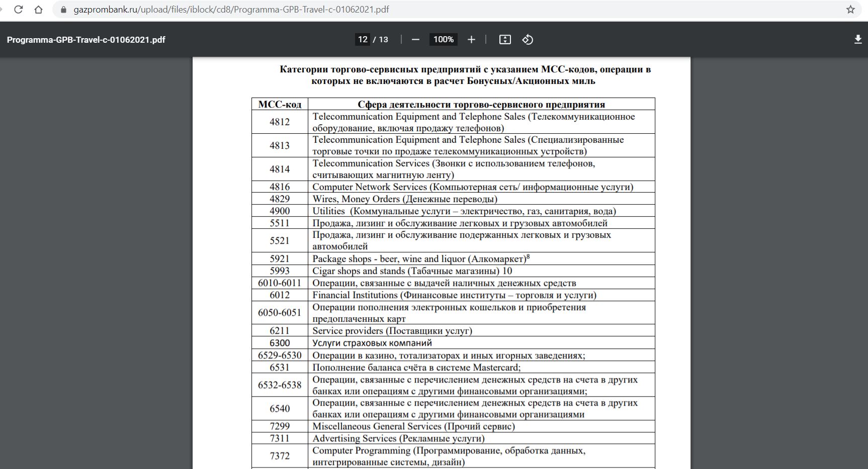Focus the address bar with gazprombank.ru URL
This screenshot has height=469, width=868.
[231, 10]
